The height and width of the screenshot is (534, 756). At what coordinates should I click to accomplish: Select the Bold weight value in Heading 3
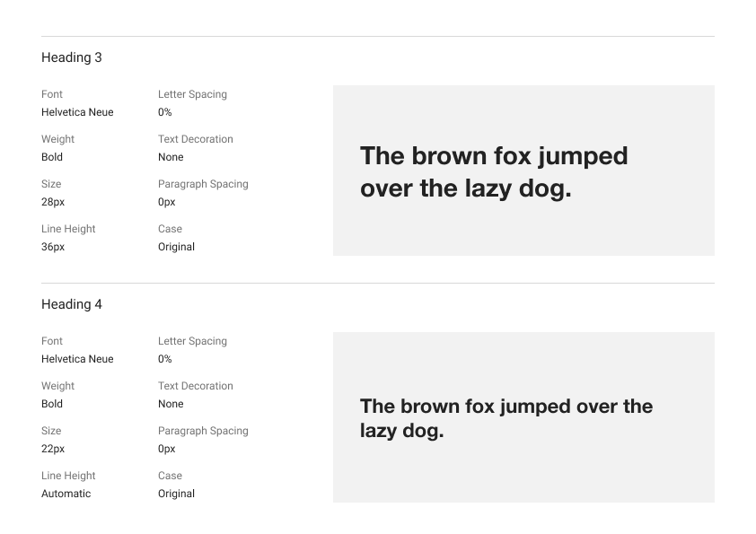click(52, 157)
